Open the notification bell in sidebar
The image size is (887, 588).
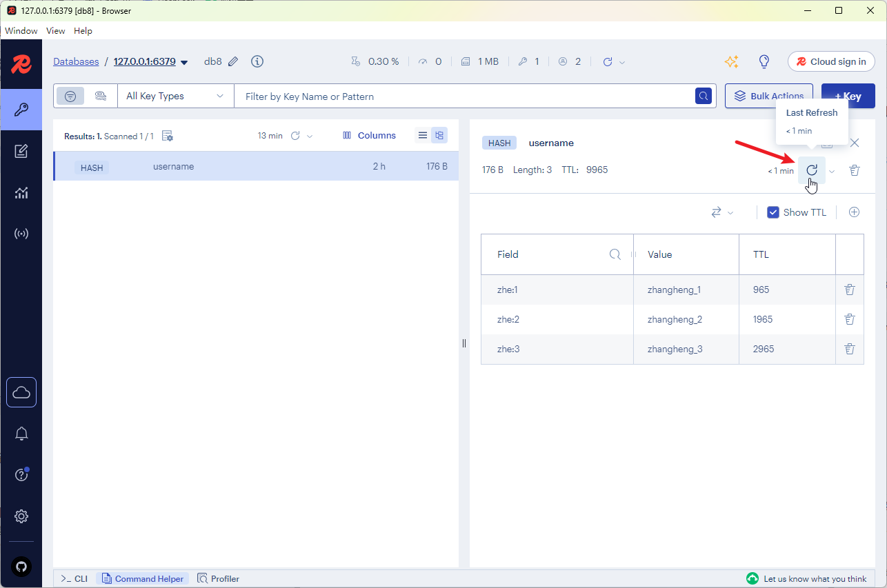[x=21, y=434]
